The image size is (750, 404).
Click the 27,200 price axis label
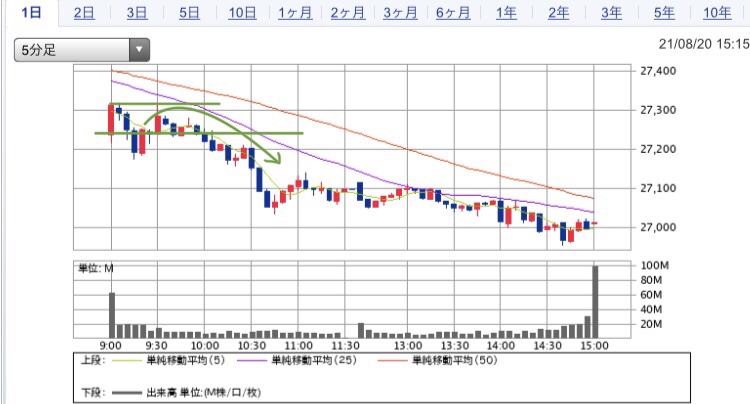(x=658, y=149)
